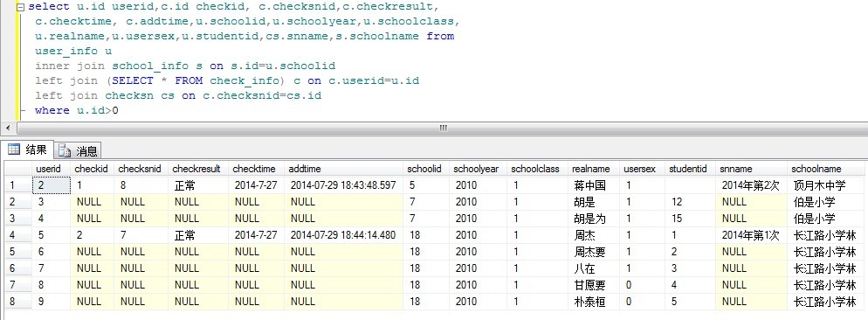Open the 消息 messages tab
The image size is (868, 320).
pyautogui.click(x=78, y=151)
